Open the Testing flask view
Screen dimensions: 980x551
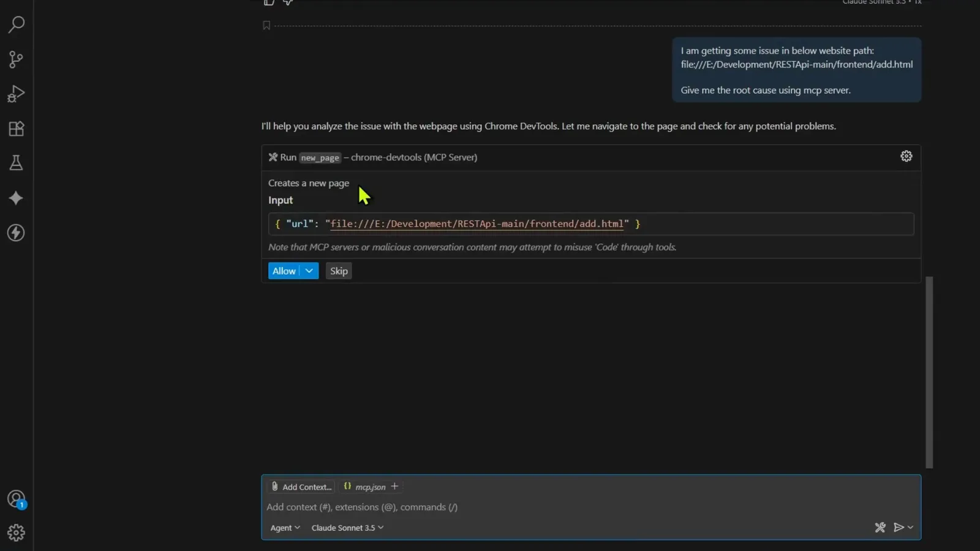[x=16, y=163]
